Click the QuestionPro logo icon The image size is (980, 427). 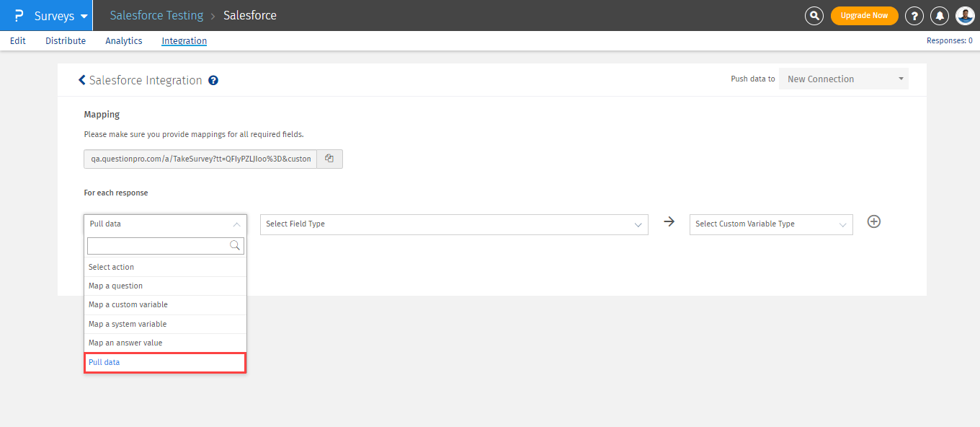(x=19, y=15)
